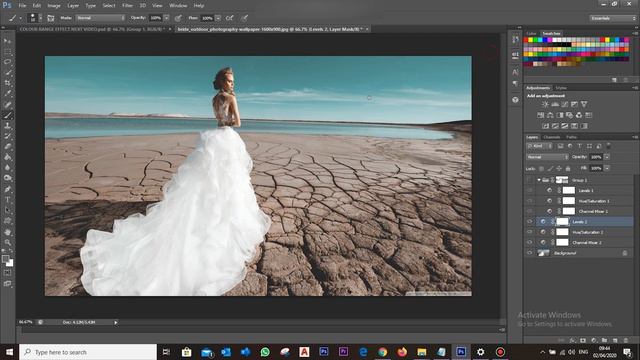Screen dimensions: 640x360
Task: Add a Hue/Saturation adjustment from Adjustments panel
Action: 540,115
